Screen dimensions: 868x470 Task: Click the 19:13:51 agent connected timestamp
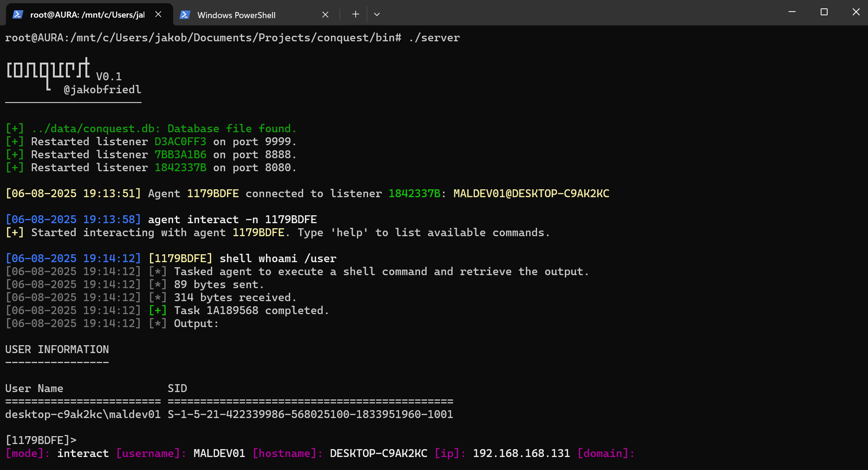73,193
